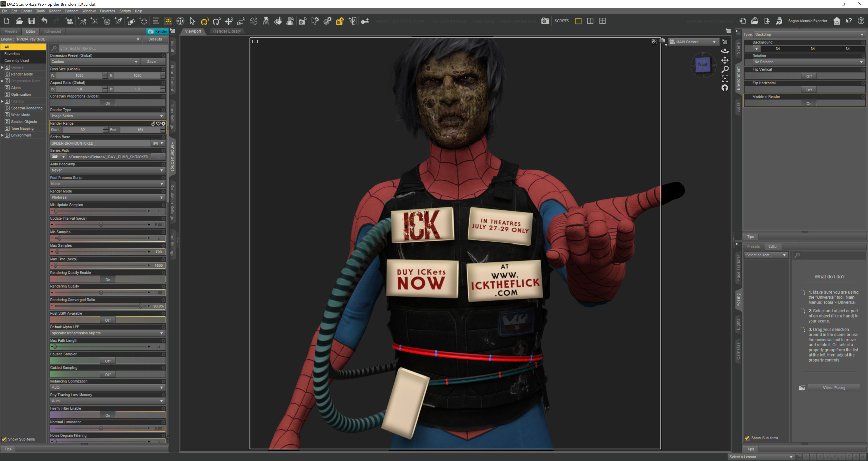Save the scene with the floppy icon
The height and width of the screenshot is (461, 868).
[x=31, y=21]
